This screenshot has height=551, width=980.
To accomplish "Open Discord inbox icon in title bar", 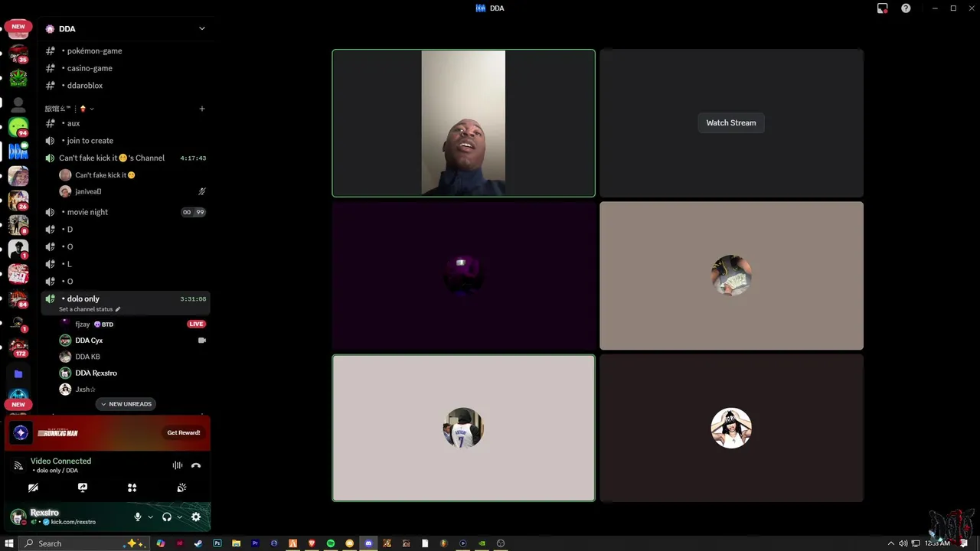I will [x=883, y=8].
